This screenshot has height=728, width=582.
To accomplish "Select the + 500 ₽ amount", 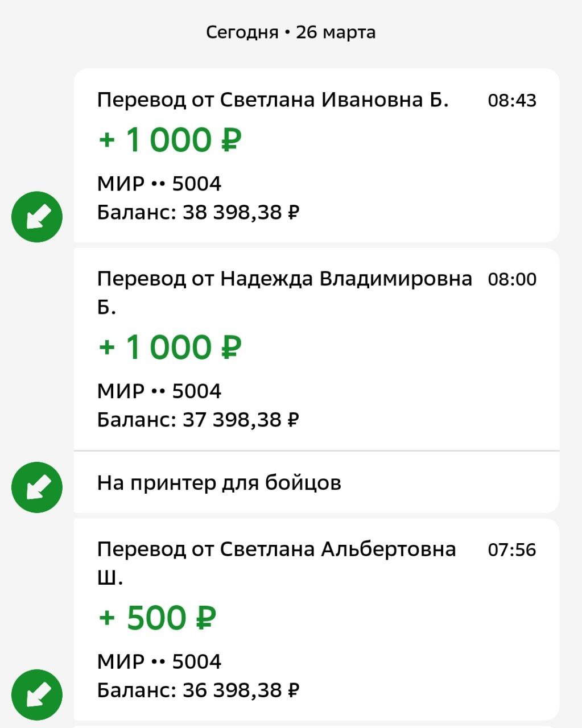I will (157, 618).
